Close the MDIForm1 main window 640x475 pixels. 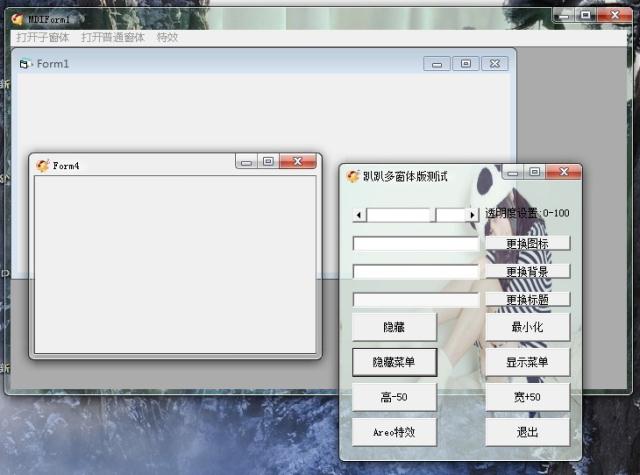615,15
